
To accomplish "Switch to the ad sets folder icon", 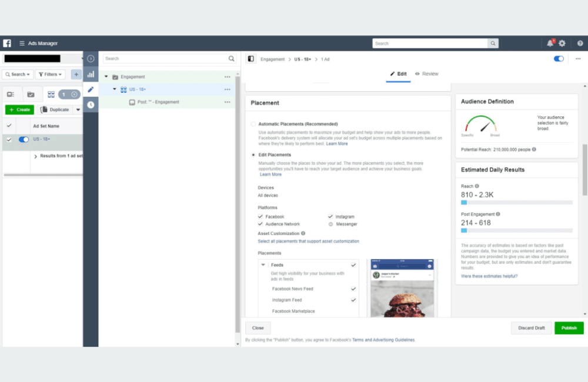I will click(31, 95).
